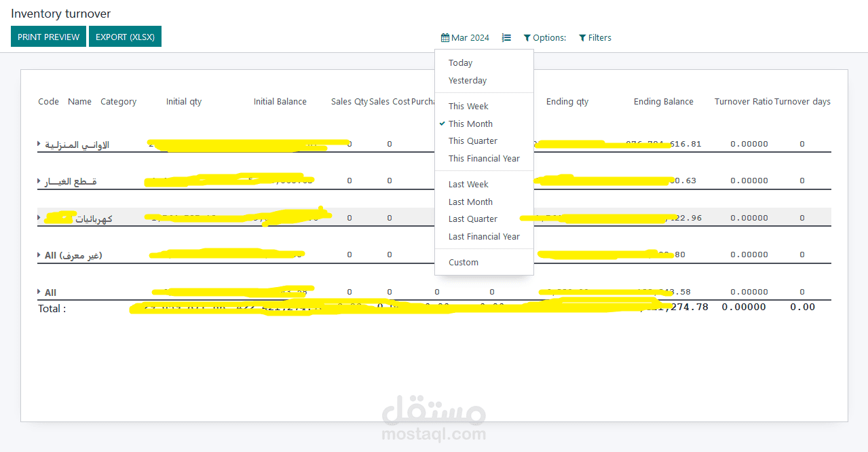Select This Financial Year option
Image resolution: width=868 pixels, height=452 pixels.
click(x=483, y=158)
